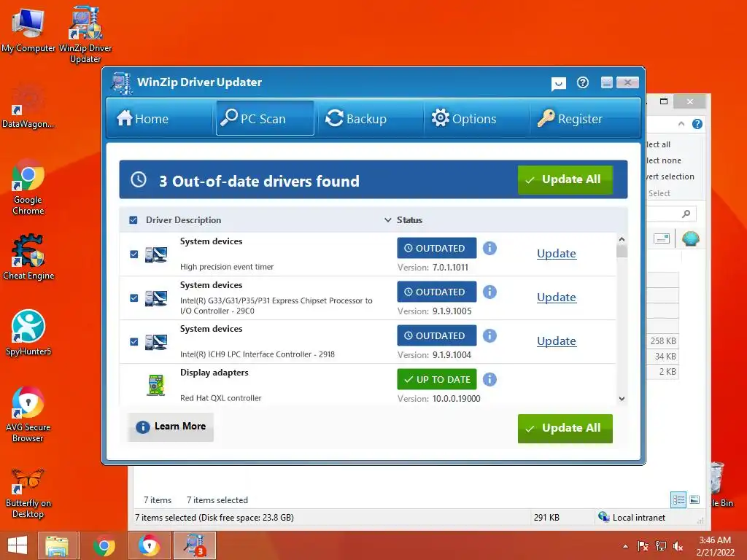Screen dimensions: 747x560
Task: Uncheck the ICH9 LPC Interface Controller checkbox
Action: tap(134, 342)
